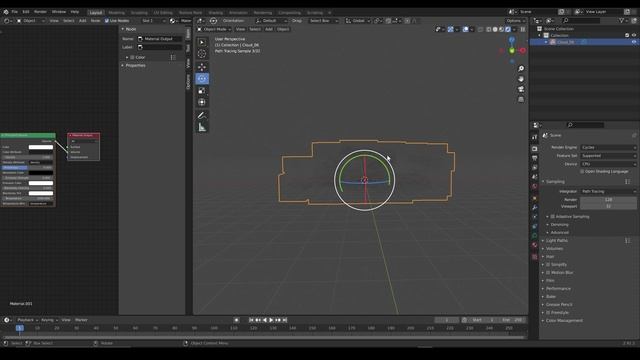Adjust the Viewport samples value field
640x360 pixels.
[608, 206]
